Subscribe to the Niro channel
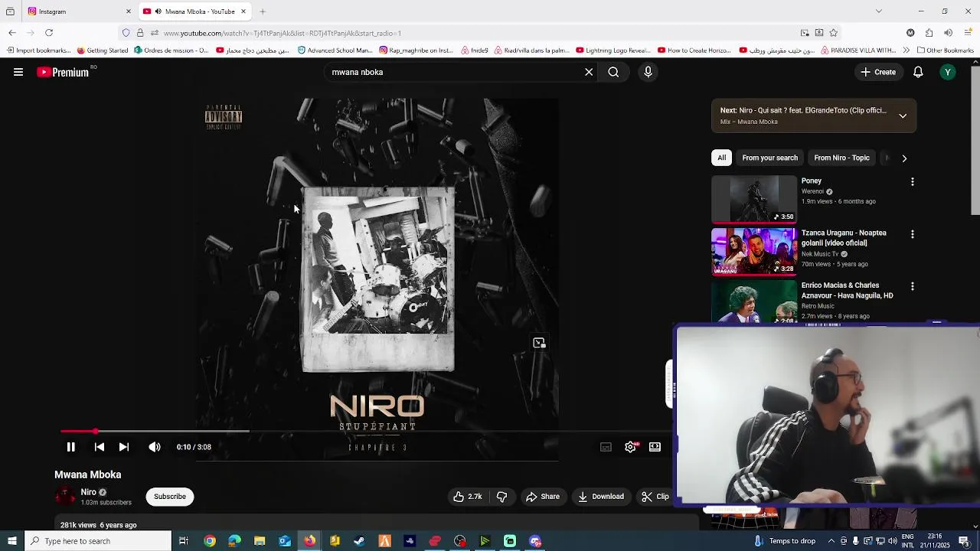 click(170, 497)
